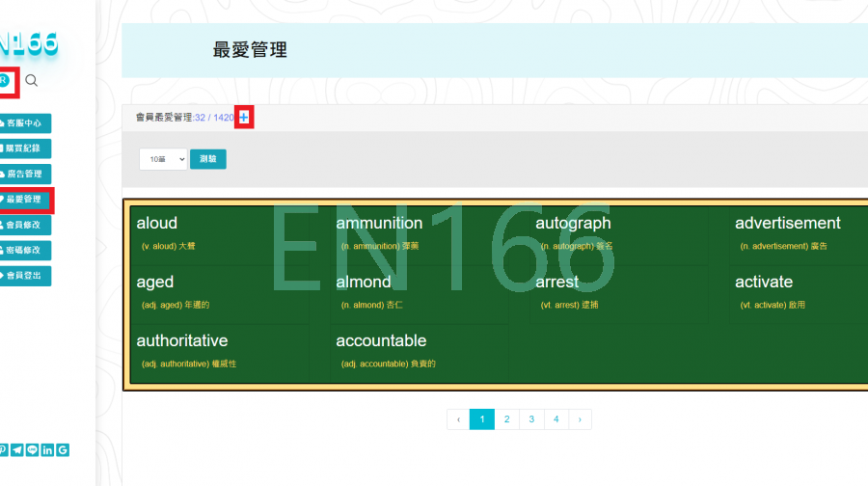The image size is (868, 486).
Task: Share via the LINE icon
Action: click(x=32, y=450)
